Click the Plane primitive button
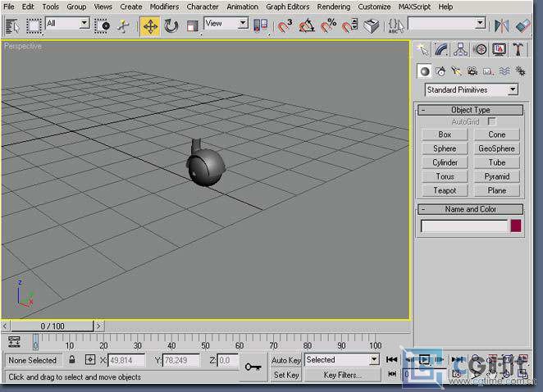 [497, 190]
